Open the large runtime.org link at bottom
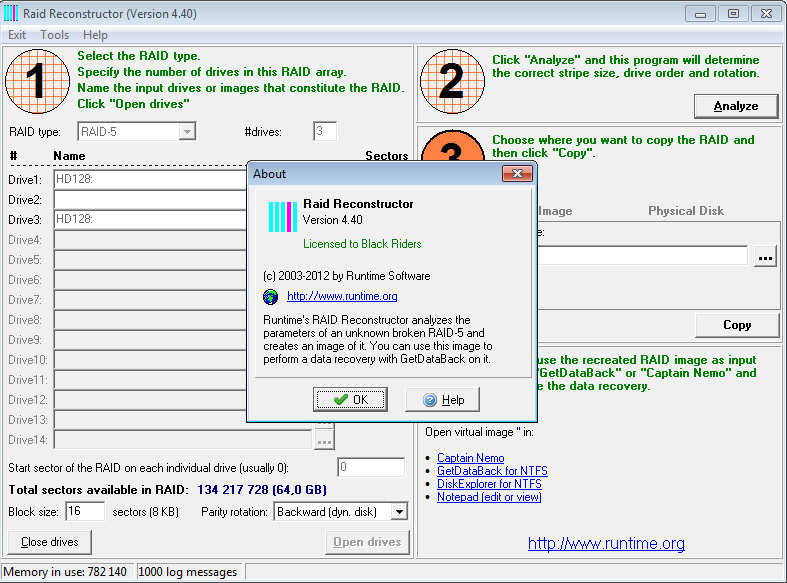This screenshot has width=787, height=583. point(606,543)
